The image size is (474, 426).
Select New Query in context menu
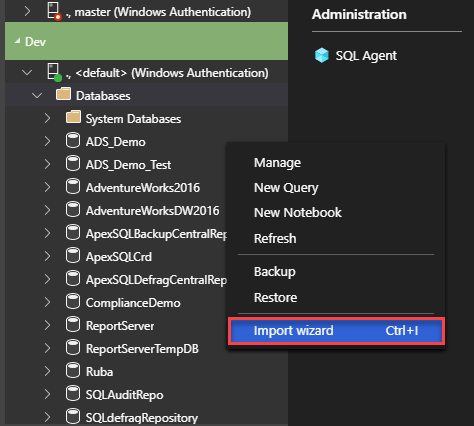pyautogui.click(x=286, y=188)
